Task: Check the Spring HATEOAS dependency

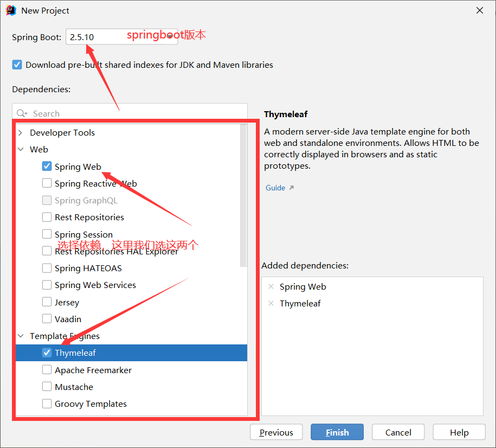Action: [x=47, y=268]
